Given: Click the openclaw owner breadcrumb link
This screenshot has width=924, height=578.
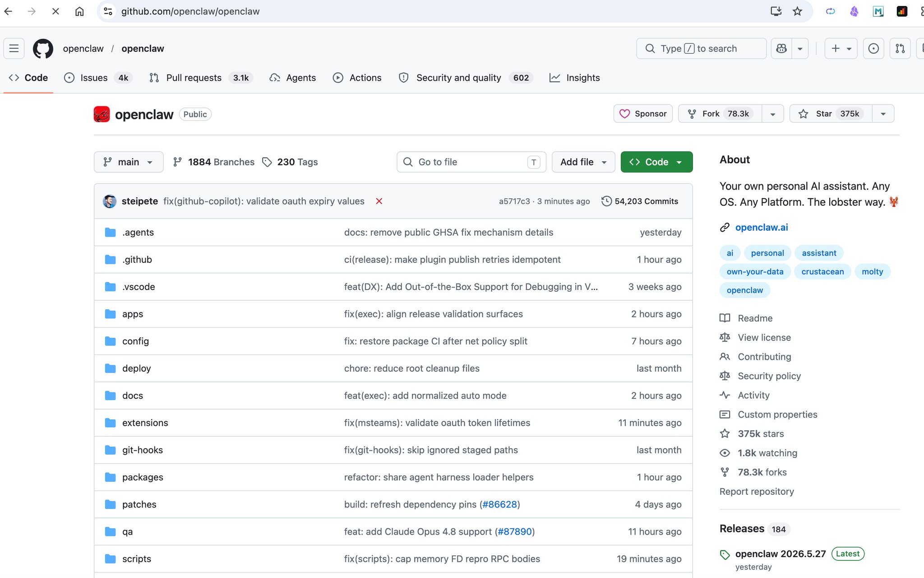Looking at the screenshot, I should pos(83,48).
